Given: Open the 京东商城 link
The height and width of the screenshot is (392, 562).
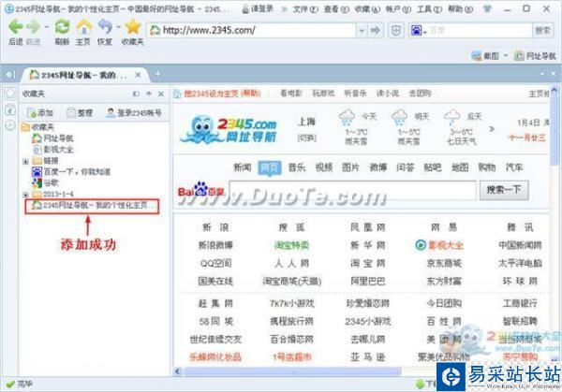Looking at the screenshot, I should coord(444,263).
